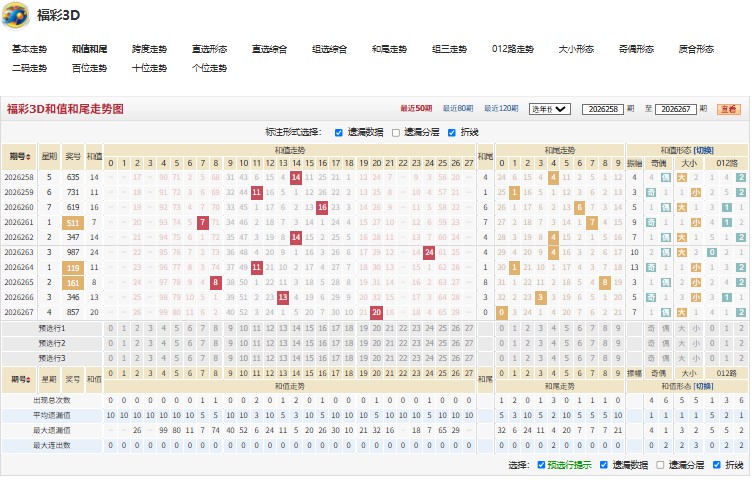Click period number 2026258

(x=19, y=177)
